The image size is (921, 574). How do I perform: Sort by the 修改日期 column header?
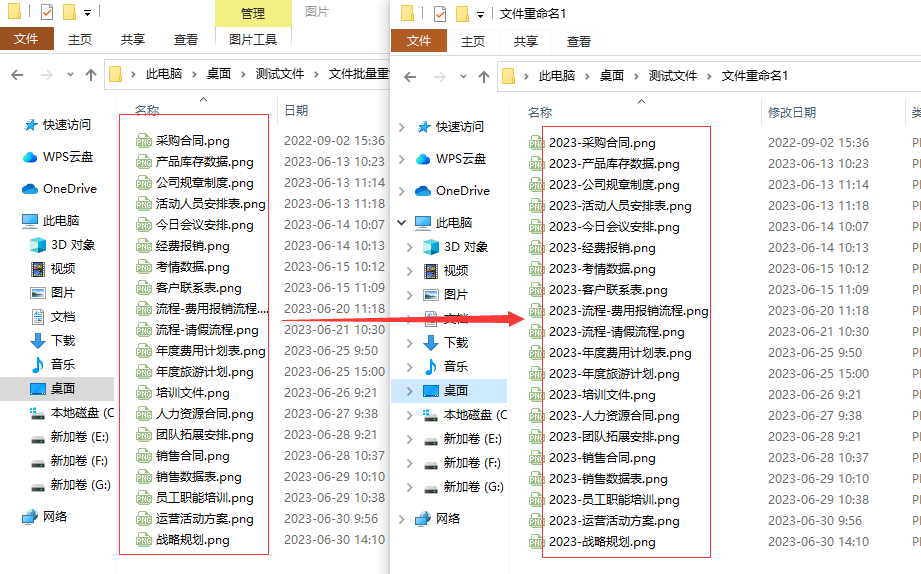(791, 113)
